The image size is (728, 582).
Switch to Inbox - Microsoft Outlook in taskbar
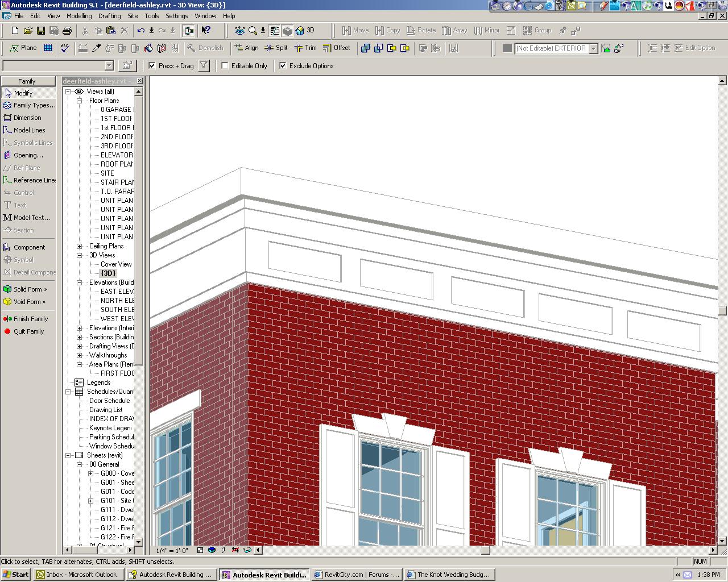(76, 575)
